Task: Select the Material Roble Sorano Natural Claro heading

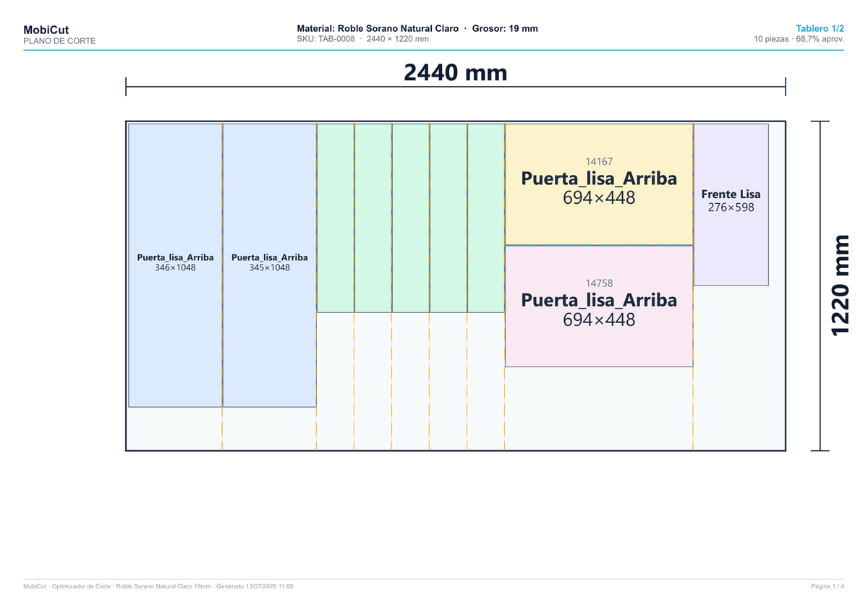Action: 417,28
